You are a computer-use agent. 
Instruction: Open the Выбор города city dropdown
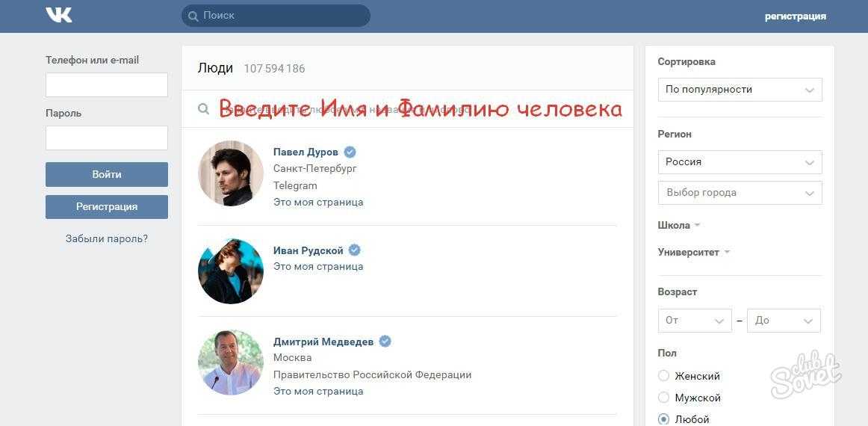pos(740,193)
